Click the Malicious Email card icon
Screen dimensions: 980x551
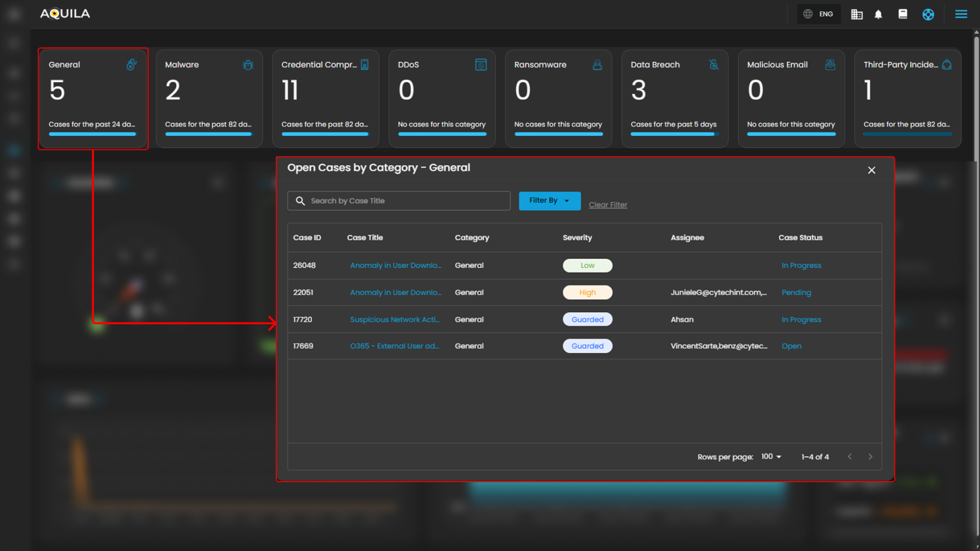[829, 65]
